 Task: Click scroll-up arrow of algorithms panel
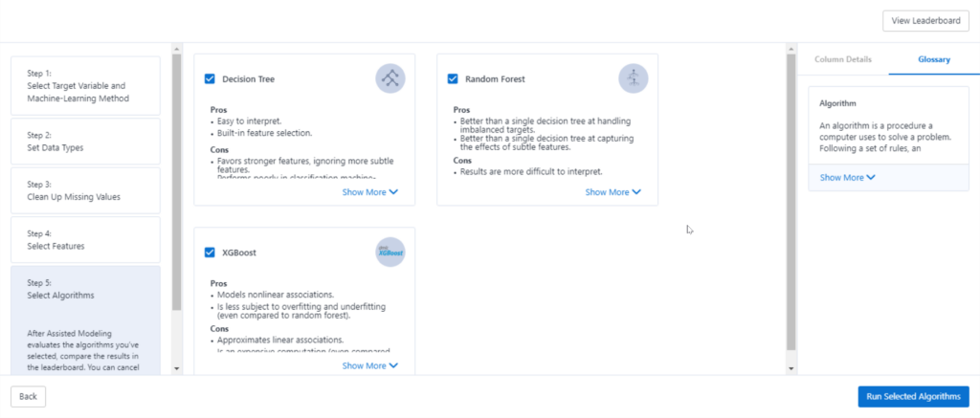[791, 49]
